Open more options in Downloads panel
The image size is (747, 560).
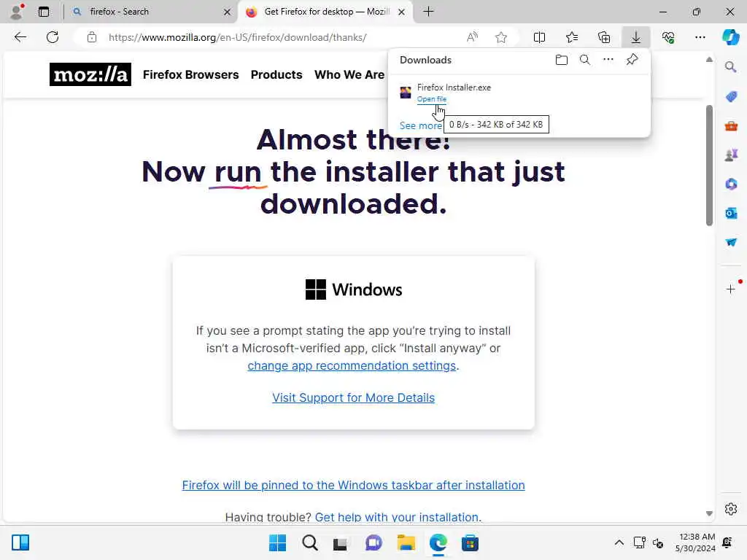[608, 60]
